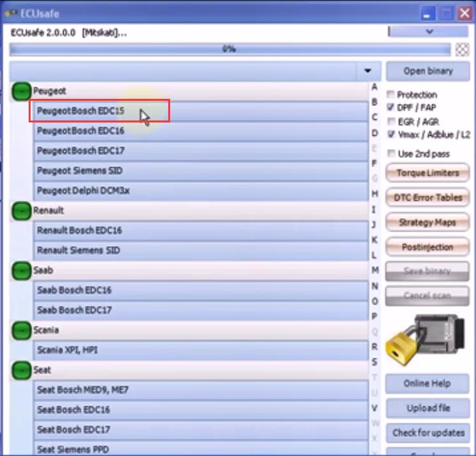Select Seat Bosch EDC16 entry
Viewport: 476px width, 456px height.
pyautogui.click(x=201, y=410)
